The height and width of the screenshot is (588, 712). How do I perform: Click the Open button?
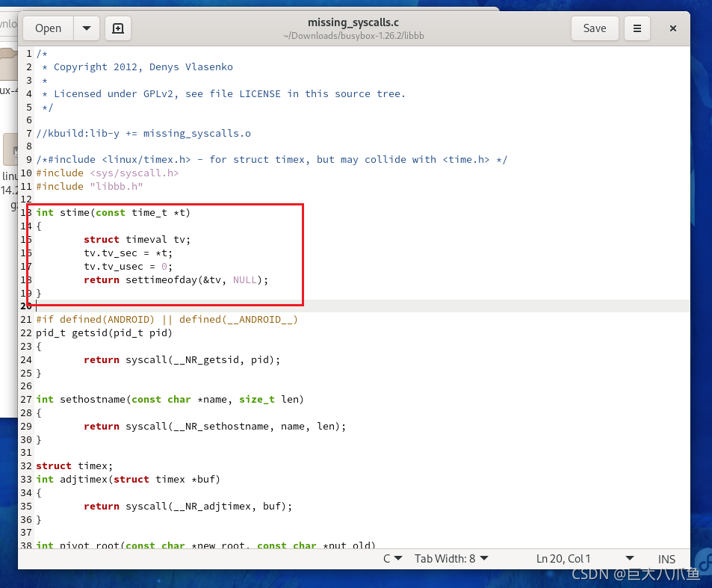(48, 28)
